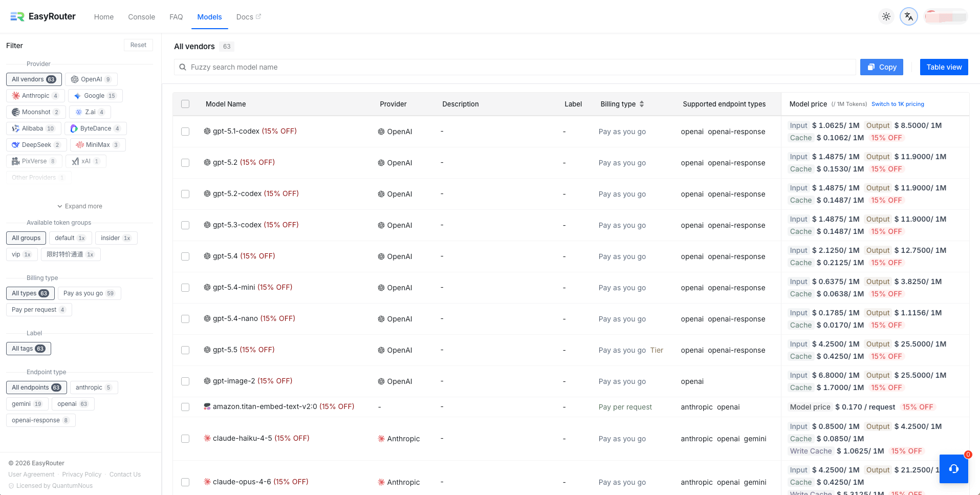The width and height of the screenshot is (980, 495).
Task: Click the gpt-5.4-mini model name
Action: [234, 287]
